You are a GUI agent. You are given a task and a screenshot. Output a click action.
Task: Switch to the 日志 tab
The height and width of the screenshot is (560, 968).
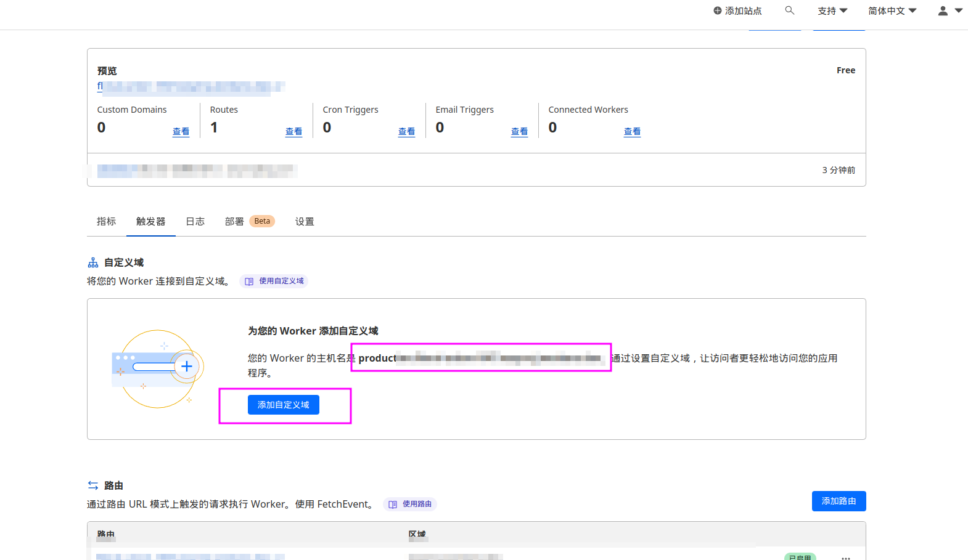[x=195, y=221]
